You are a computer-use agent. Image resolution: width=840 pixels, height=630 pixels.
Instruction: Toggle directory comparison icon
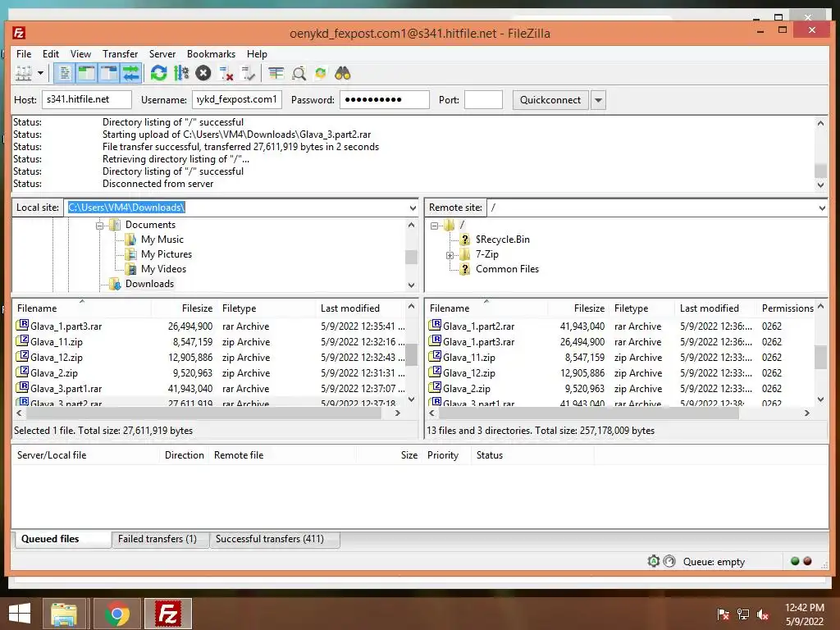pyautogui.click(x=299, y=73)
